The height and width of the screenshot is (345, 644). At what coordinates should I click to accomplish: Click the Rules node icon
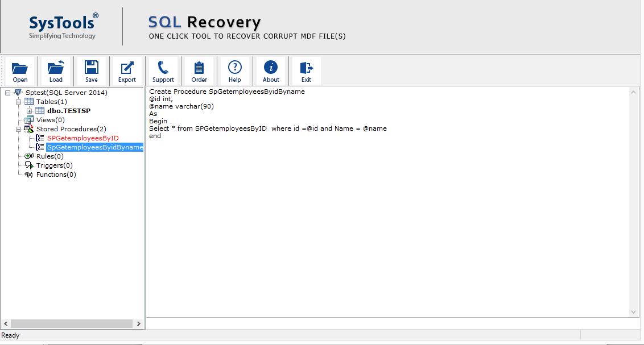click(x=29, y=156)
